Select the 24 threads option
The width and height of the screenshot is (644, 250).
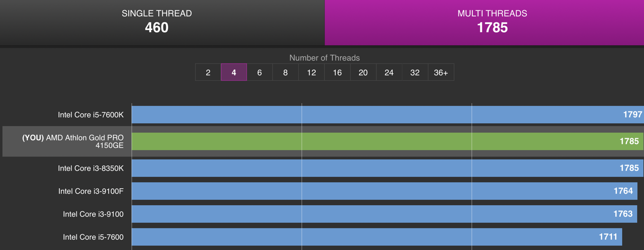(389, 73)
